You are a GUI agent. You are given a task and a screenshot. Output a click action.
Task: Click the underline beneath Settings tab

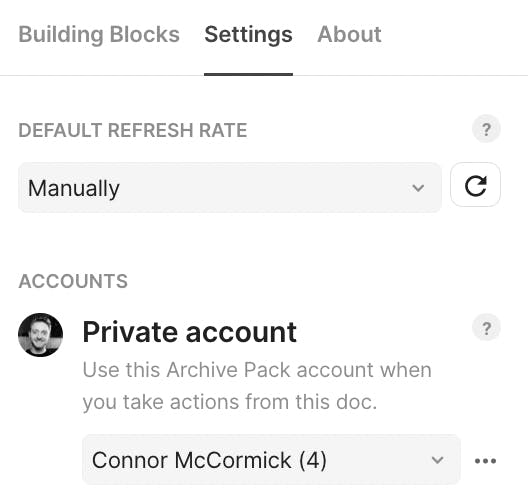pyautogui.click(x=248, y=74)
